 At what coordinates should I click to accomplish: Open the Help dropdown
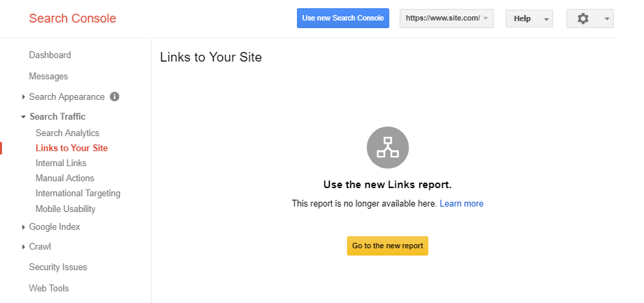click(529, 18)
